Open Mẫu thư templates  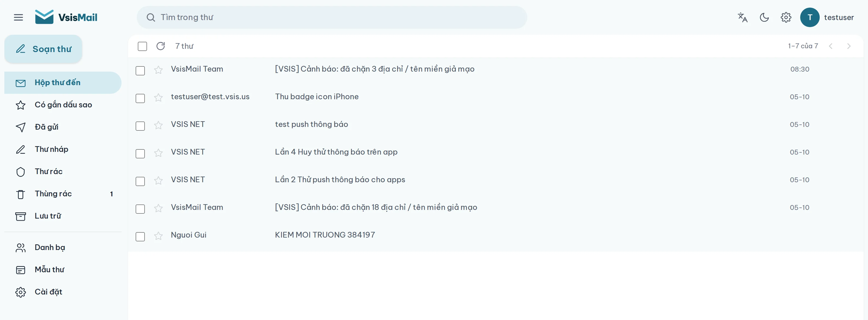click(x=63, y=270)
